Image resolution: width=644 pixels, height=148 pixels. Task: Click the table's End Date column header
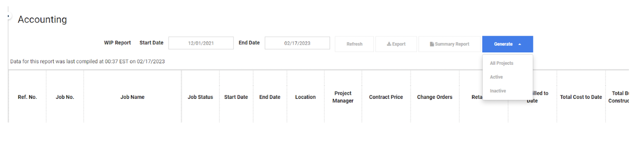point(270,97)
